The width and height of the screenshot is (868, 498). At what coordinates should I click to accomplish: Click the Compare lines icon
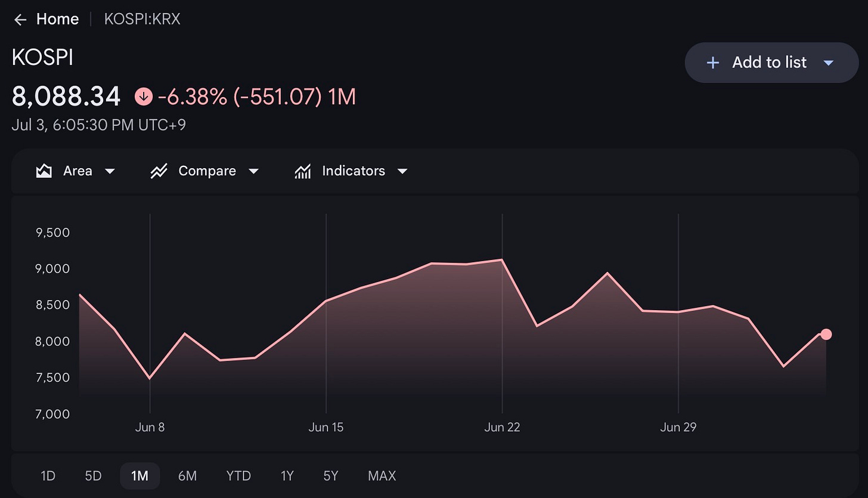click(x=159, y=171)
